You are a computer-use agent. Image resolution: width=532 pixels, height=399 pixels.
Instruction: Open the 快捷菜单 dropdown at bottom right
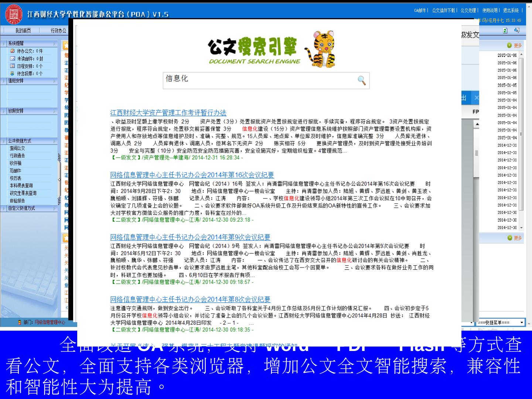point(501,323)
